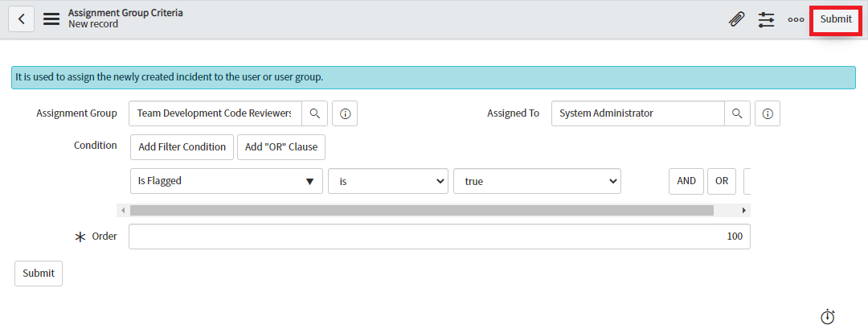Click the AND condition button
The image size is (868, 325).
coord(686,181)
